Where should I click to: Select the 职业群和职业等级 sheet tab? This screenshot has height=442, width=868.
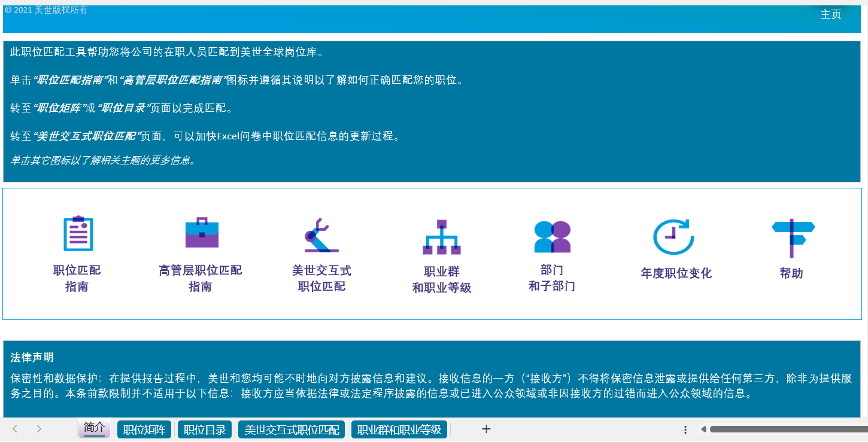click(399, 429)
